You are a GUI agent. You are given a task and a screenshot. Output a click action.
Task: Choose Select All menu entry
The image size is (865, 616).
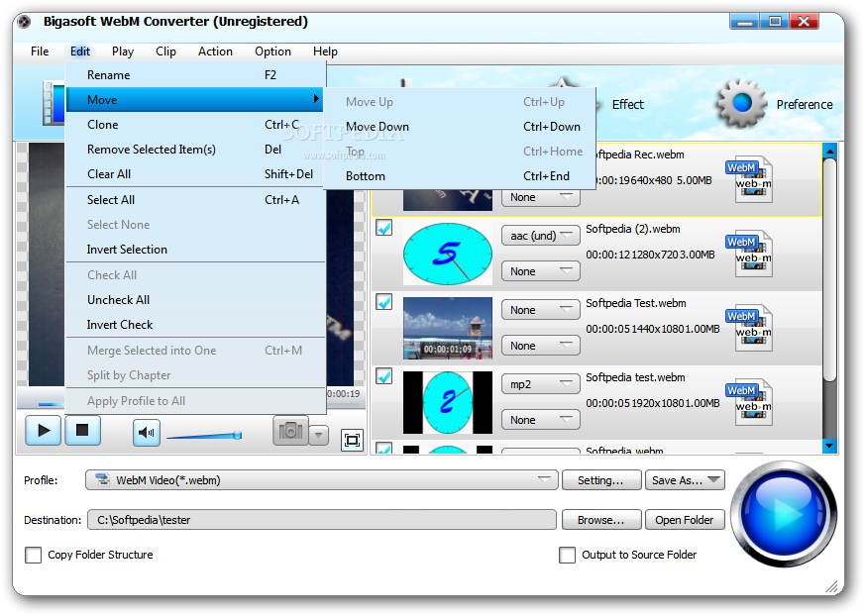[x=195, y=200]
